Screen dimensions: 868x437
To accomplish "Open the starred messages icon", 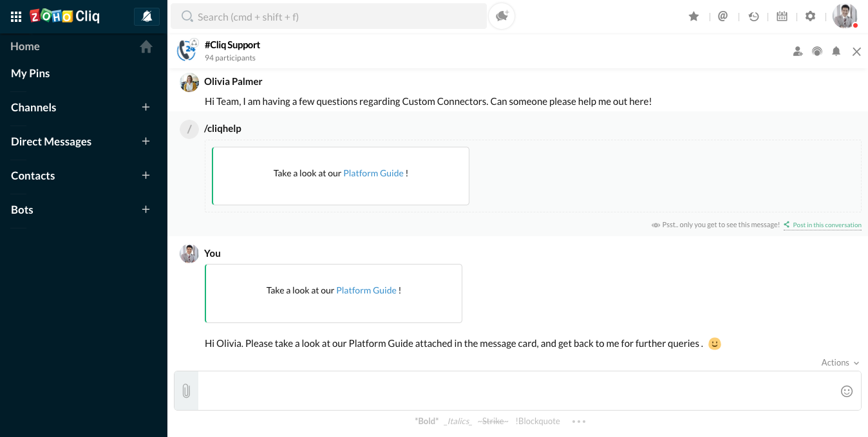I will pos(693,17).
